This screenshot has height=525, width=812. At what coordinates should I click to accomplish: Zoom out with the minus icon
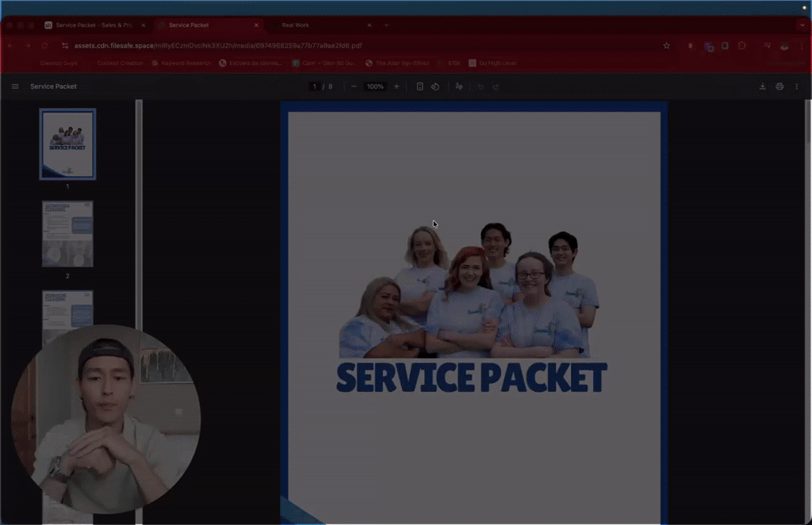pyautogui.click(x=354, y=86)
